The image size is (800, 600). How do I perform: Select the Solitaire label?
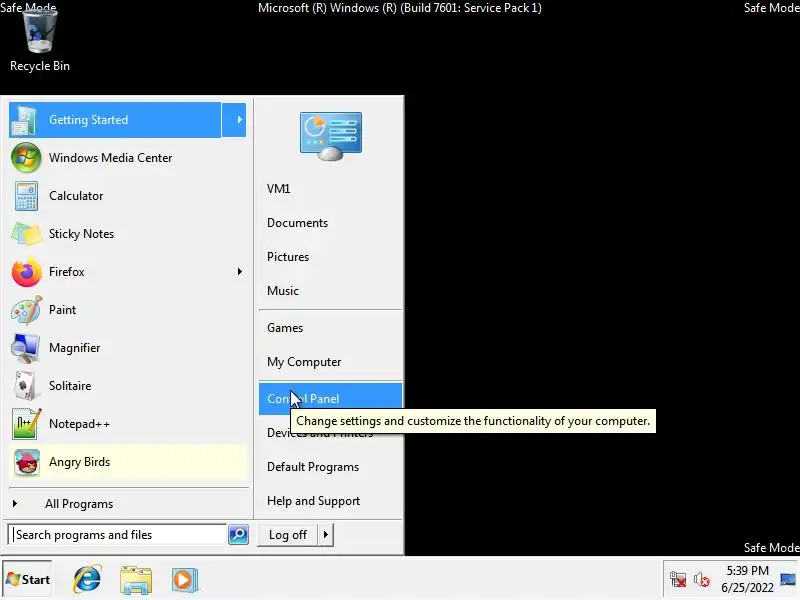click(x=70, y=386)
